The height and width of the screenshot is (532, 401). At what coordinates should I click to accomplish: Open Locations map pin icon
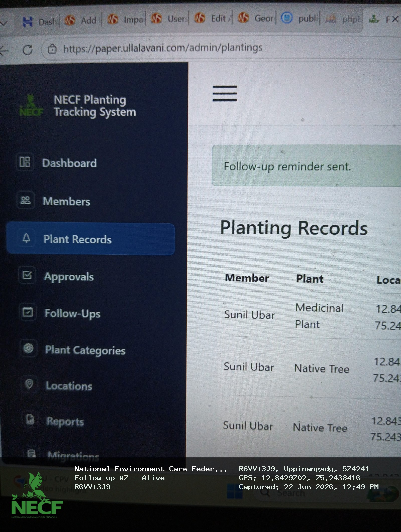click(29, 384)
